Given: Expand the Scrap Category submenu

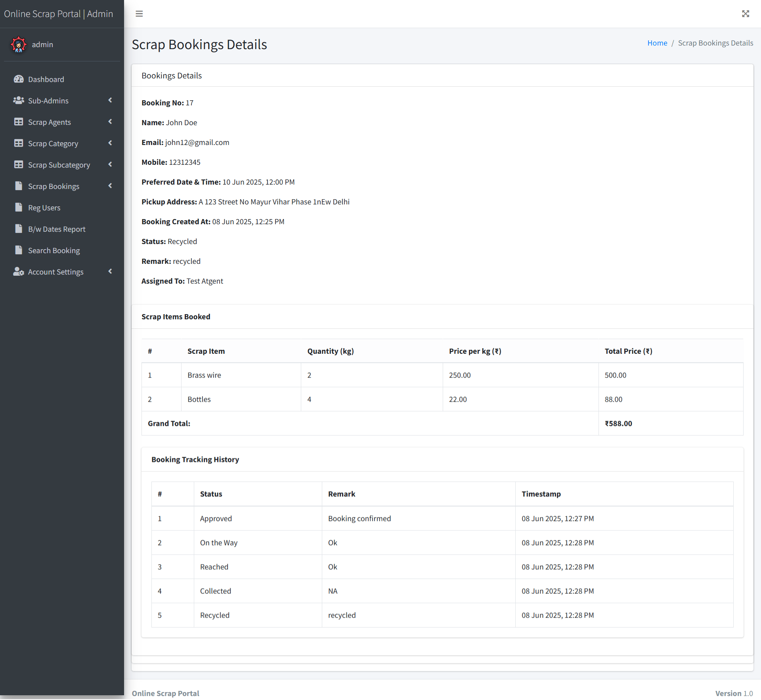Looking at the screenshot, I should pos(110,143).
